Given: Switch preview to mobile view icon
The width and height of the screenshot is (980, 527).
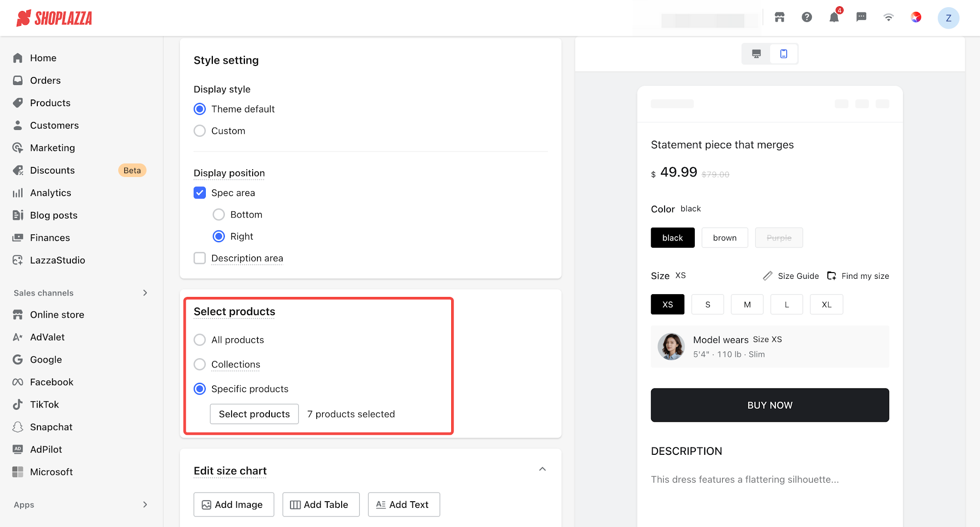Looking at the screenshot, I should click(x=784, y=54).
